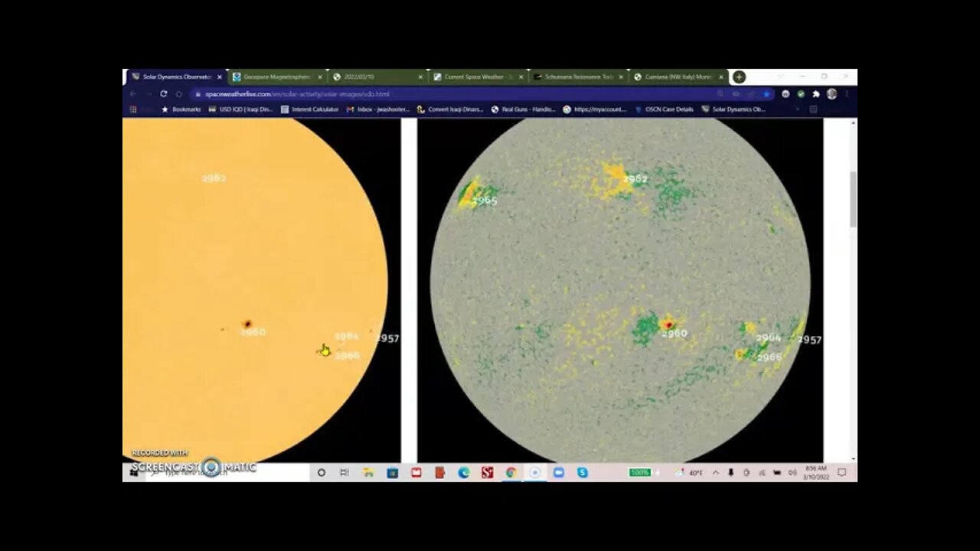This screenshot has height=551, width=980.
Task: Open File Explorer from the taskbar
Action: 368,473
